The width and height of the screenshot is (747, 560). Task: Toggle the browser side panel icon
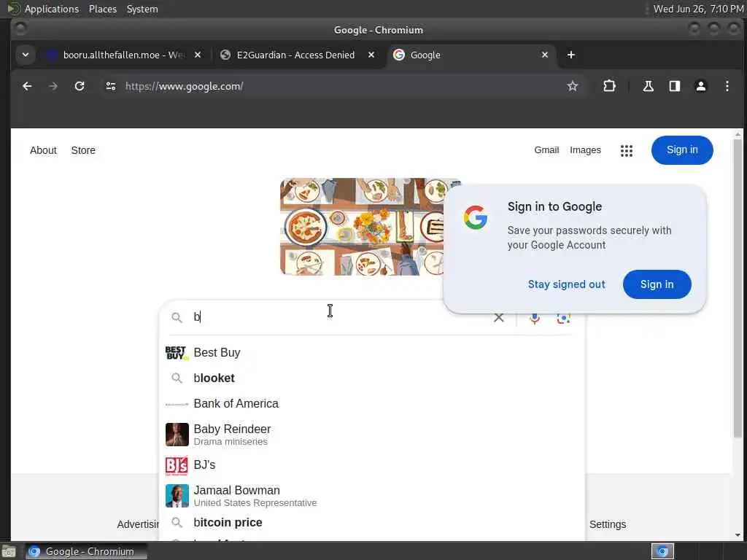(x=674, y=86)
